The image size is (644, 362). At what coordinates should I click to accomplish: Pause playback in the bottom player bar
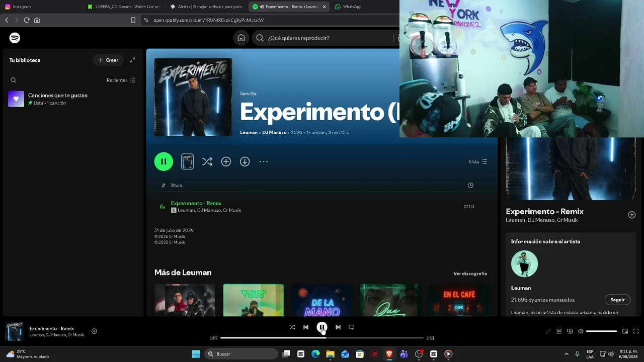[322, 327]
